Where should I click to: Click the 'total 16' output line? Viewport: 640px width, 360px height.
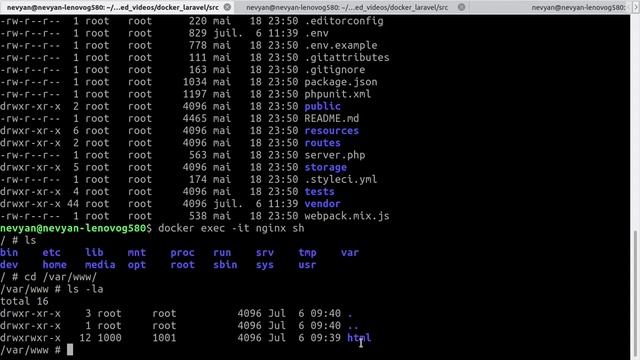pyautogui.click(x=24, y=301)
